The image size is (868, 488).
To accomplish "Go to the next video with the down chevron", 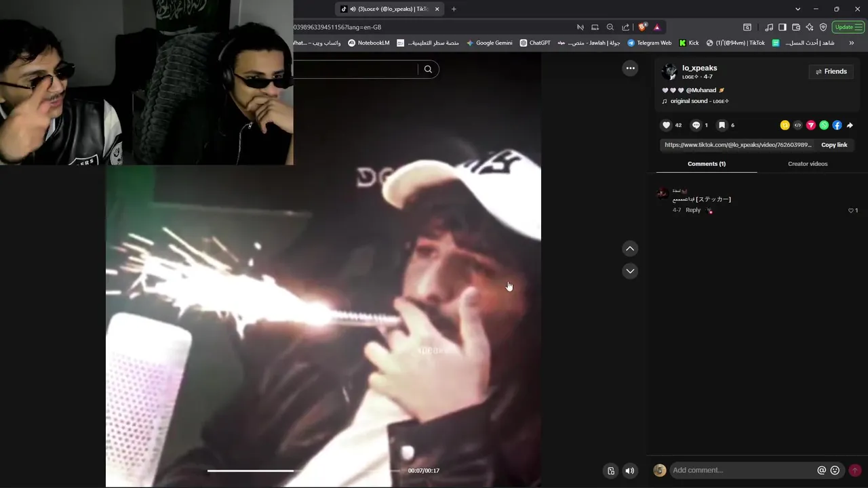I will [630, 271].
